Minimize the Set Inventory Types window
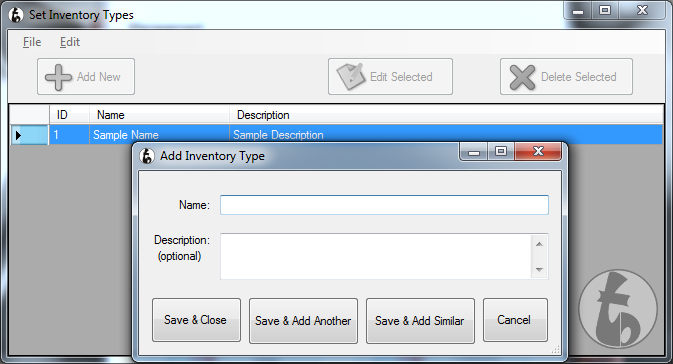The width and height of the screenshot is (673, 364). click(578, 11)
